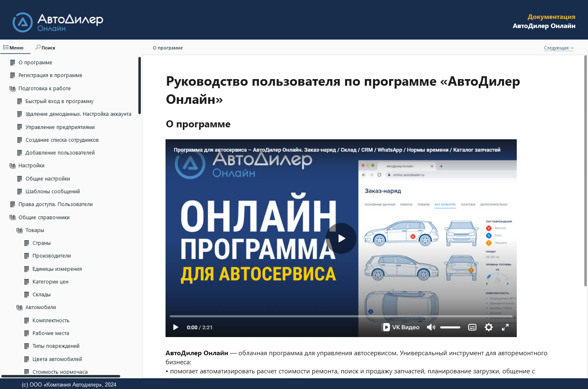
Task: Click the АвтоДилер Онлайн logo in header
Action: (58, 22)
